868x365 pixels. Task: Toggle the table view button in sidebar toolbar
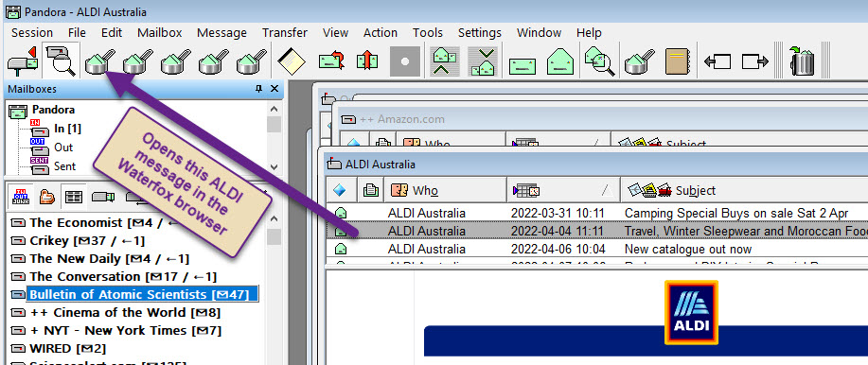(x=74, y=197)
